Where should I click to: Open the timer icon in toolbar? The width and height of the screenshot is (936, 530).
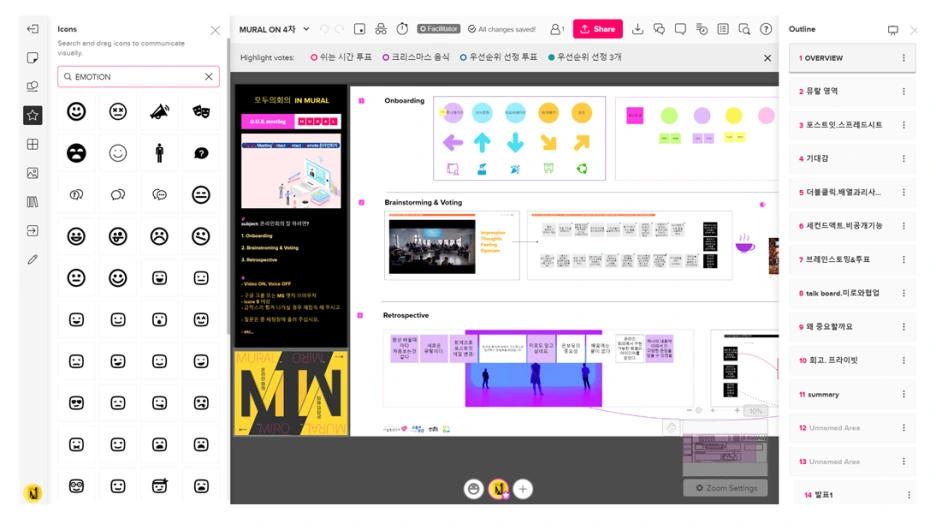402,29
